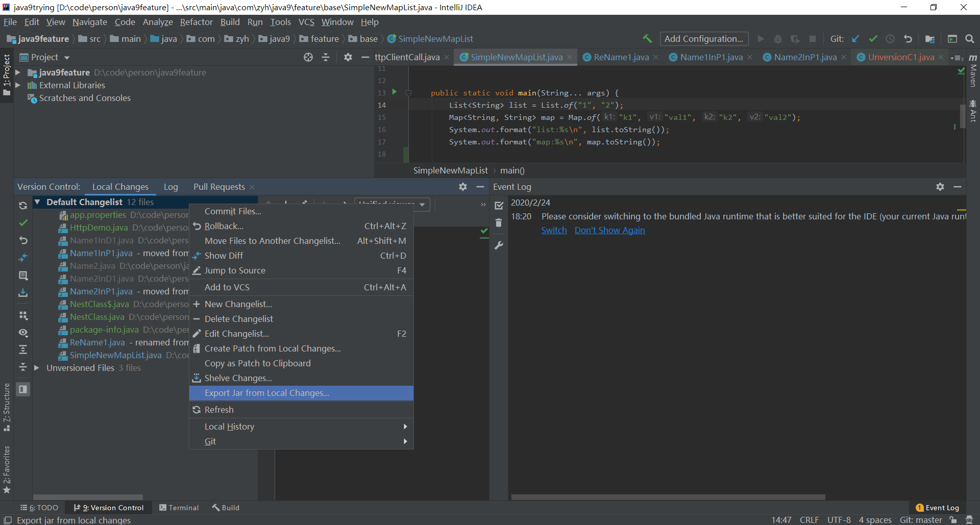980x525 pixels.
Task: Toggle Group By icon in Local Changes
Action: (x=23, y=315)
